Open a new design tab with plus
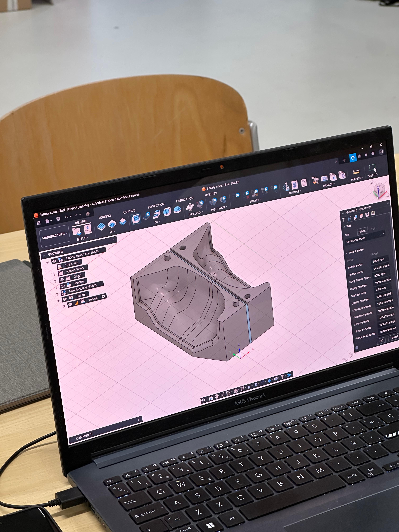Viewport: 399px width, 532px height. coord(344,160)
